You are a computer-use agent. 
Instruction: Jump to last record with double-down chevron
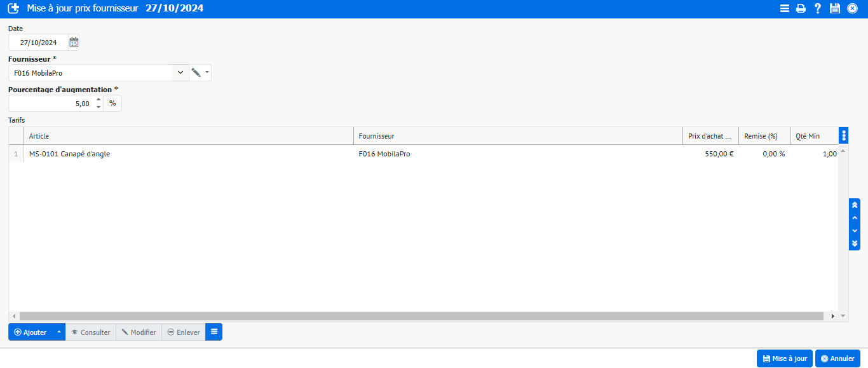855,243
